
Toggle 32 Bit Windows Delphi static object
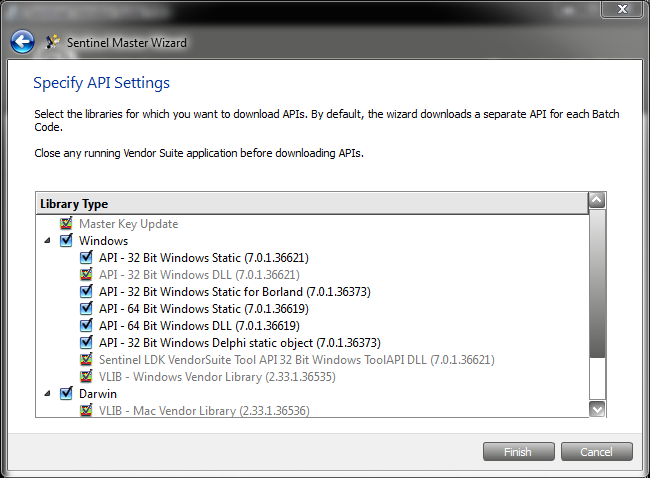coord(87,342)
